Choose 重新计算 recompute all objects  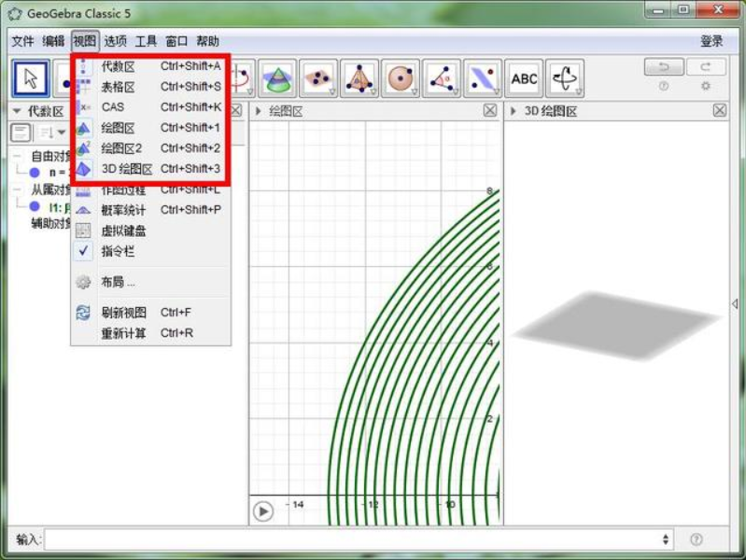[x=152, y=333]
